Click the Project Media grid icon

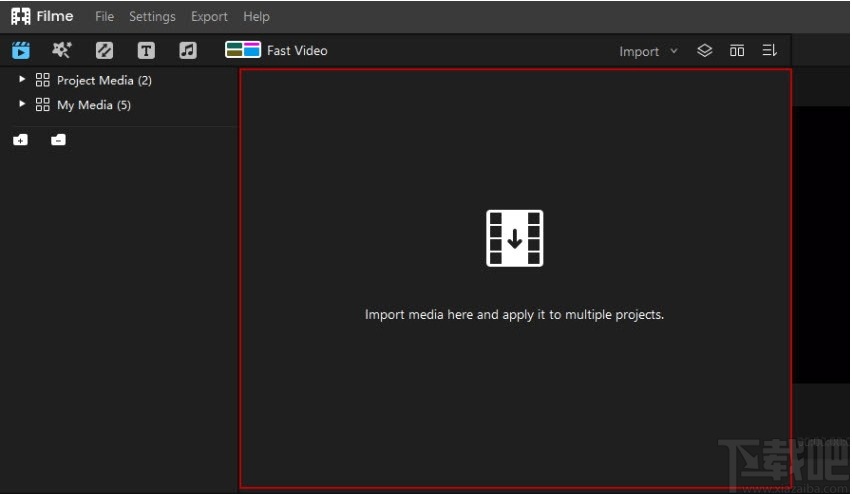coord(42,80)
